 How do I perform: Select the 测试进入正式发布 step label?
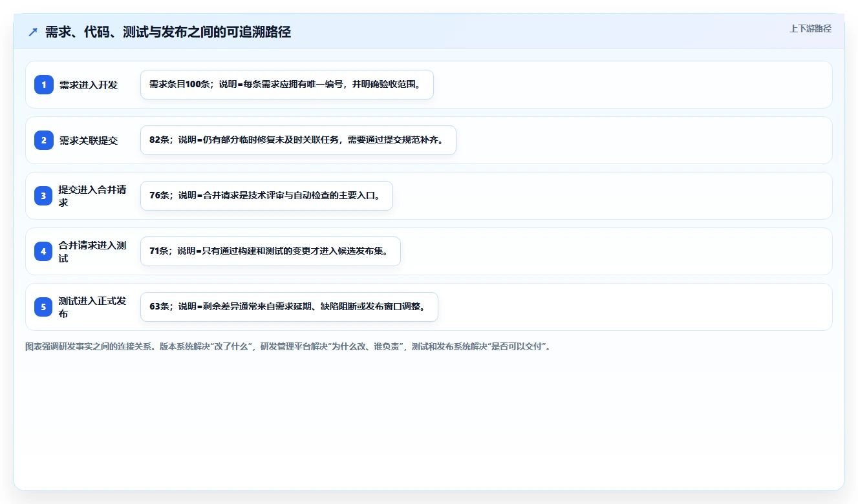point(92,307)
